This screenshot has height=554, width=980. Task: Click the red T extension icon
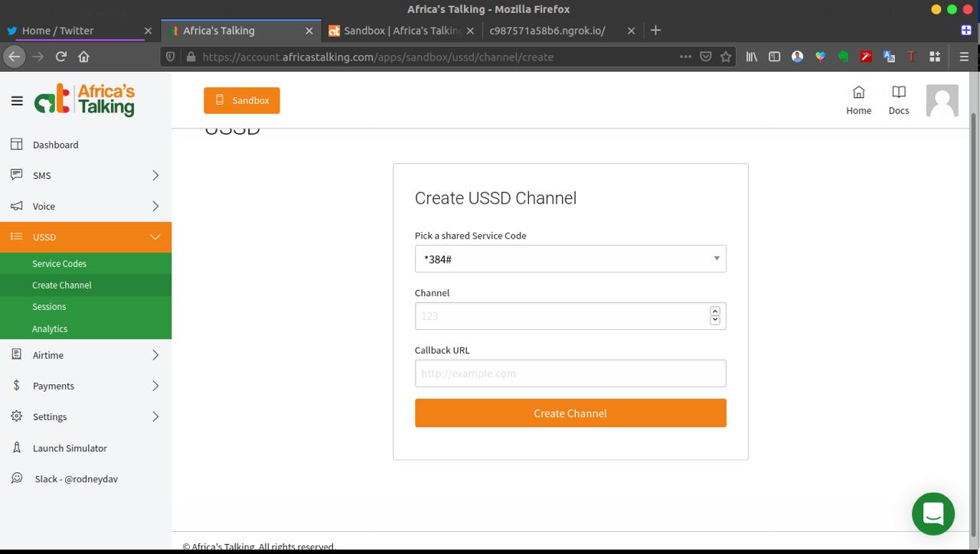[911, 57]
